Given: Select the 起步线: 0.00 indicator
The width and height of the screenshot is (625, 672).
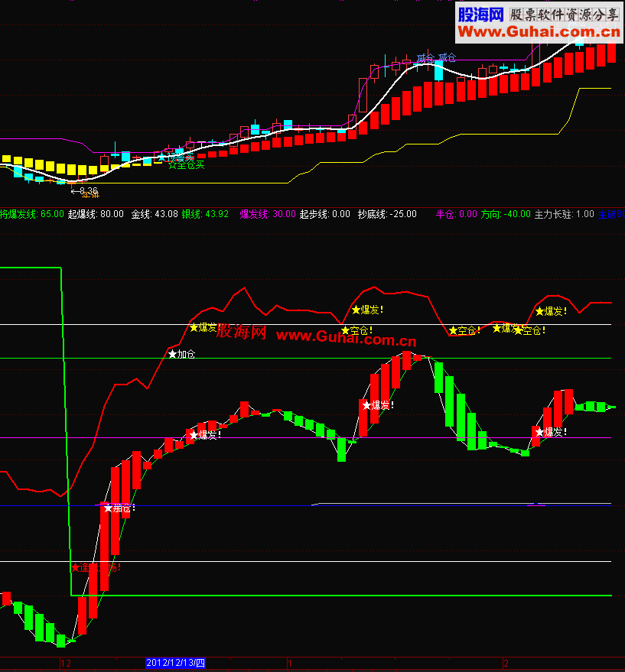Looking at the screenshot, I should click(x=324, y=214).
